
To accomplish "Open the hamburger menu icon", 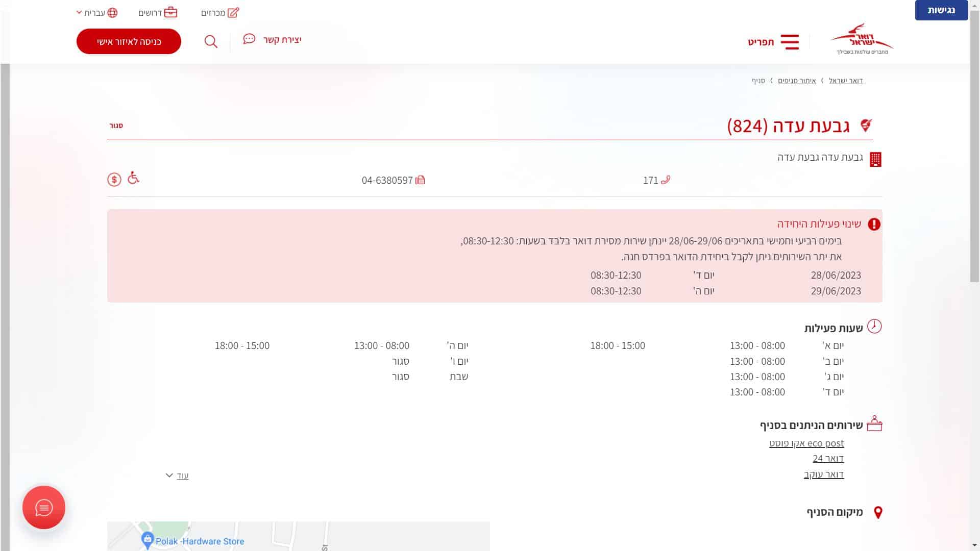I will [790, 42].
